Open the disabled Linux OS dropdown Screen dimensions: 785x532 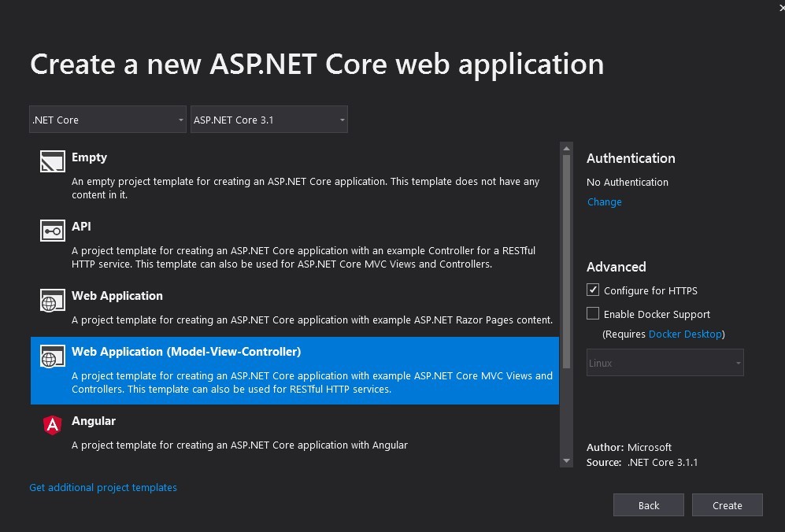(665, 363)
